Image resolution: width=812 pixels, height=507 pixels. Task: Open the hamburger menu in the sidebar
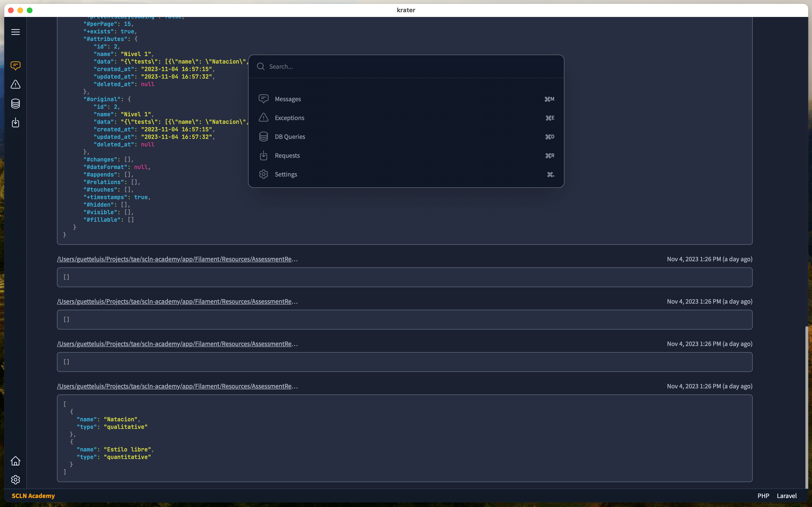coord(16,32)
